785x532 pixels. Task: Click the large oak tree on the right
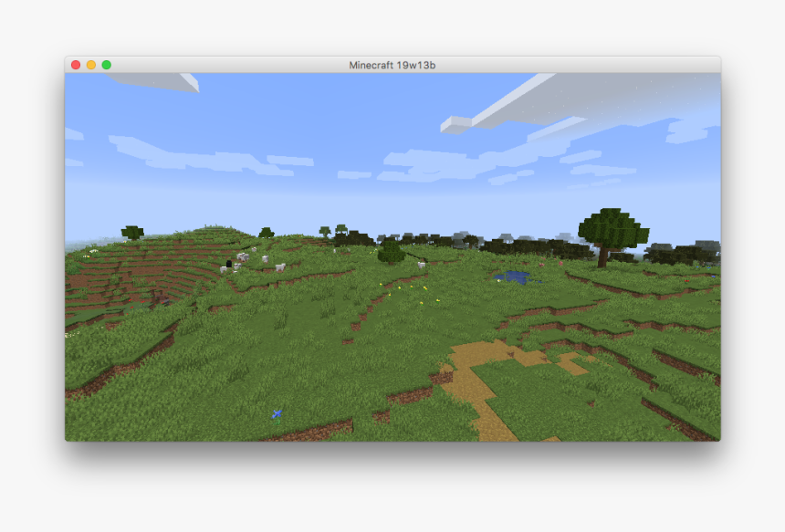pos(612,236)
